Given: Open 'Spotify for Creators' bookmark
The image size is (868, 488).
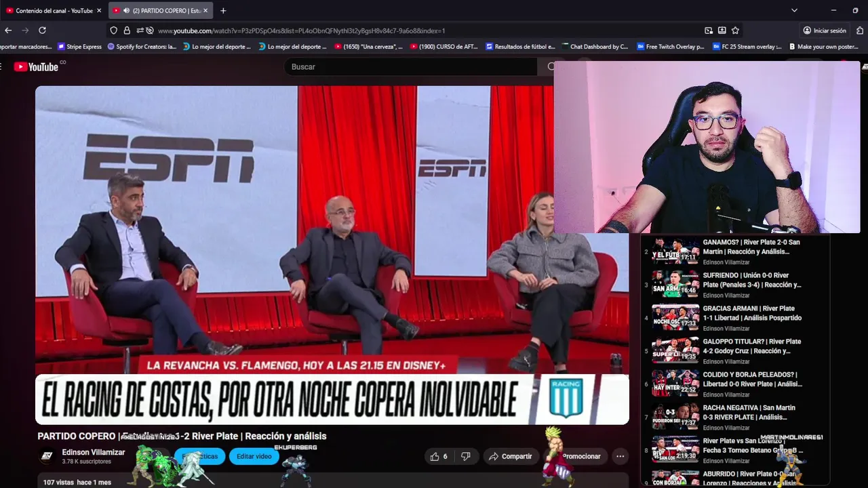Looking at the screenshot, I should 142,47.
